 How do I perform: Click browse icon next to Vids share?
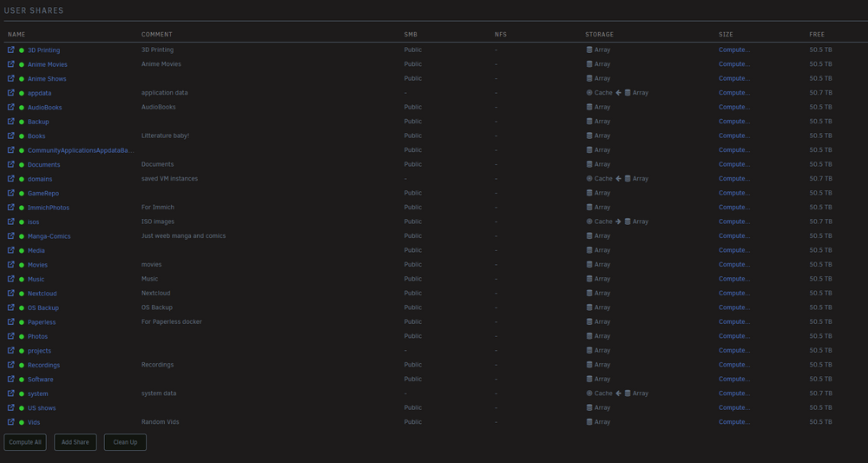10,422
